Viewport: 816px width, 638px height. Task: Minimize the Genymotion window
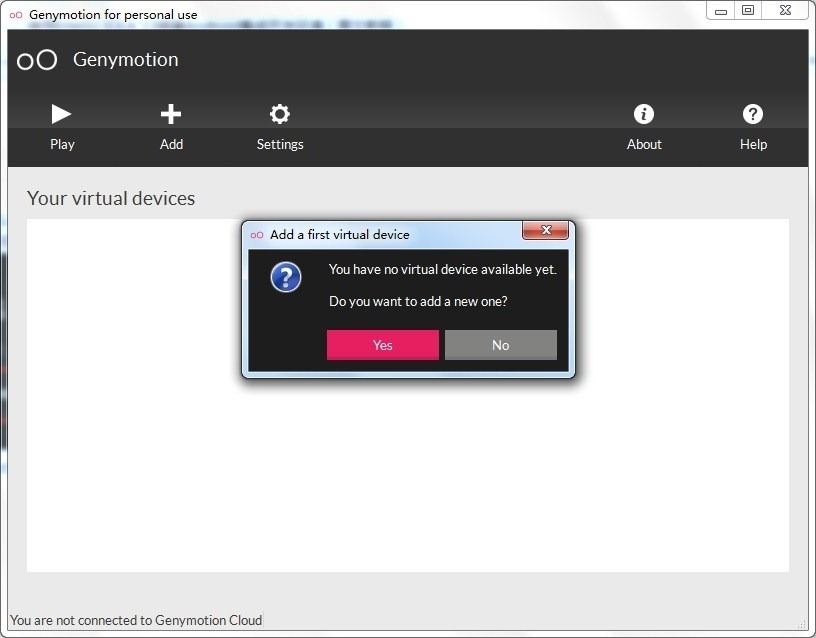coord(720,10)
